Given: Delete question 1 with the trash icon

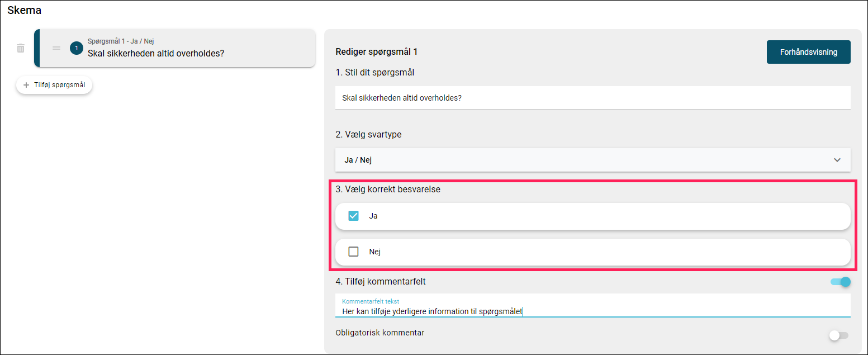Looking at the screenshot, I should click(x=21, y=48).
